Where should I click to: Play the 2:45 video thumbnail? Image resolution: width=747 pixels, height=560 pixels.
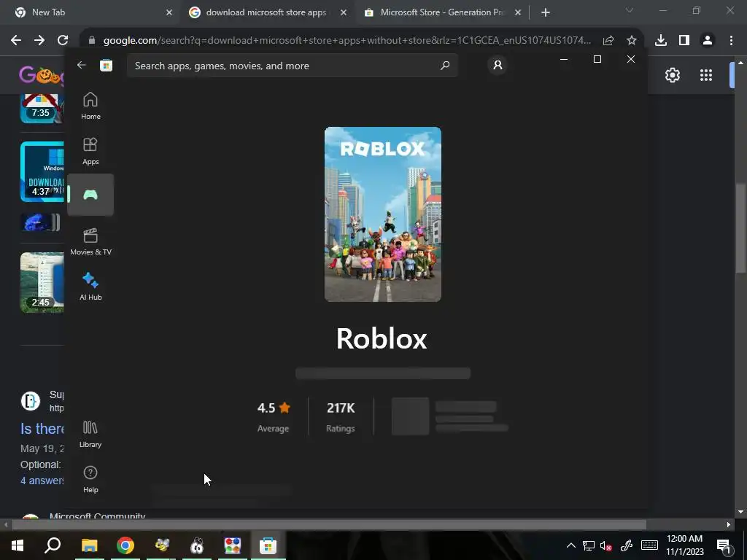pyautogui.click(x=42, y=282)
